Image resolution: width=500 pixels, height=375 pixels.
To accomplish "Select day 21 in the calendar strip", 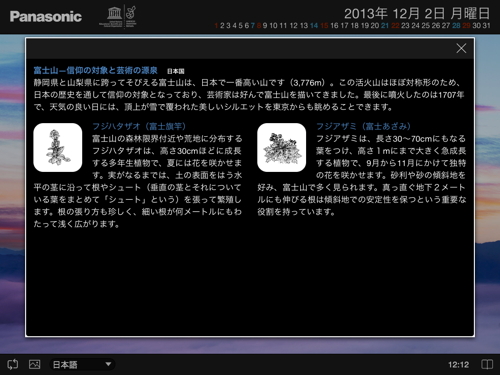I will [385, 25].
